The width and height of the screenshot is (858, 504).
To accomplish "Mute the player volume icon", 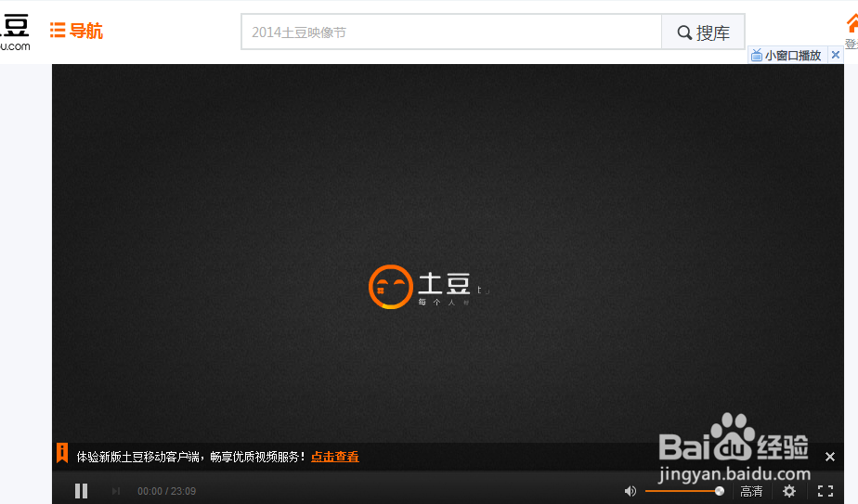I will tap(630, 491).
